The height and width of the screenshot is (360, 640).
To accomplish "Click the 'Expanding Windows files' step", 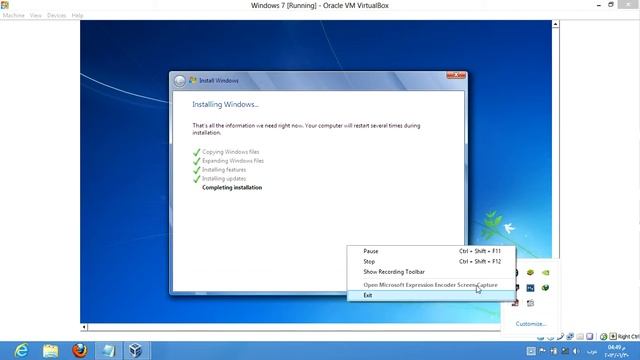I will click(x=233, y=161).
